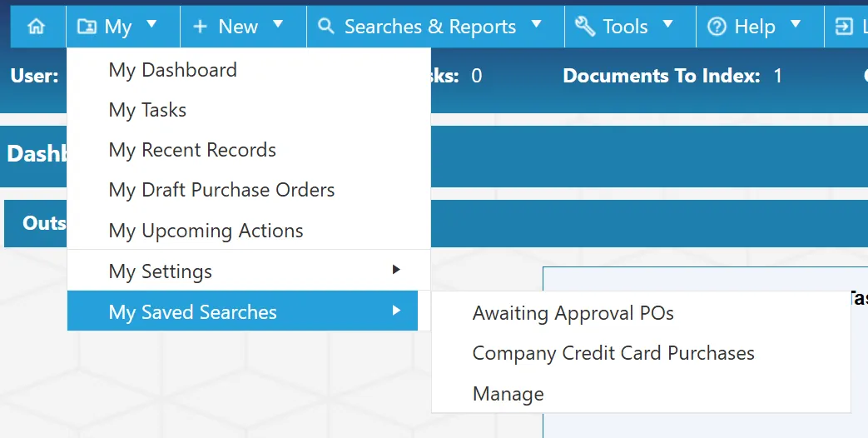Expand My Settings submenu arrow
Screen dimensions: 868x438
(396, 270)
